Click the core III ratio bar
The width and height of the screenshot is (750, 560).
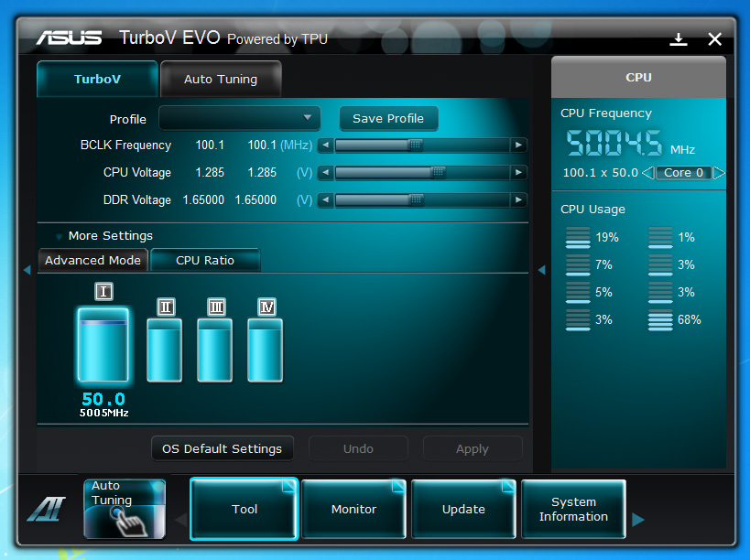(x=215, y=350)
